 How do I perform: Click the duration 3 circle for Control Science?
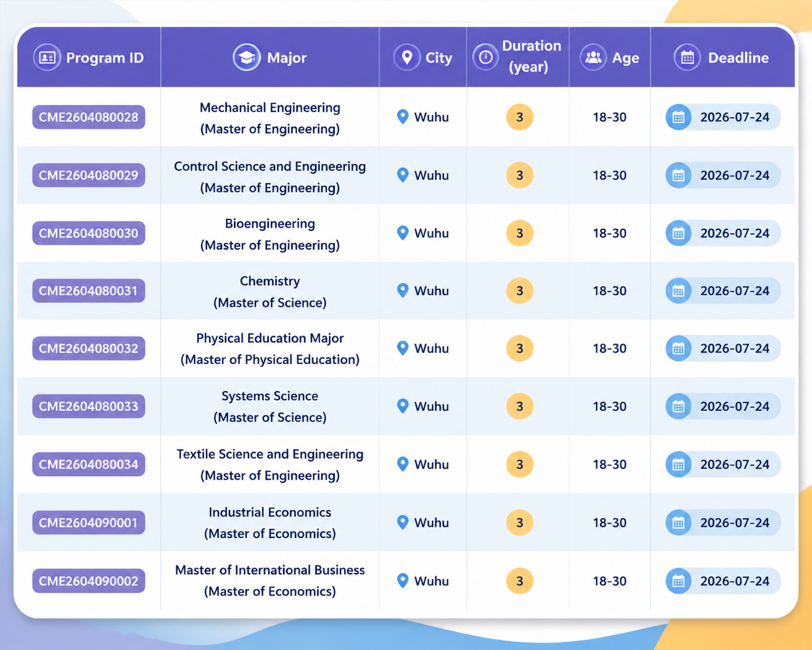[520, 175]
